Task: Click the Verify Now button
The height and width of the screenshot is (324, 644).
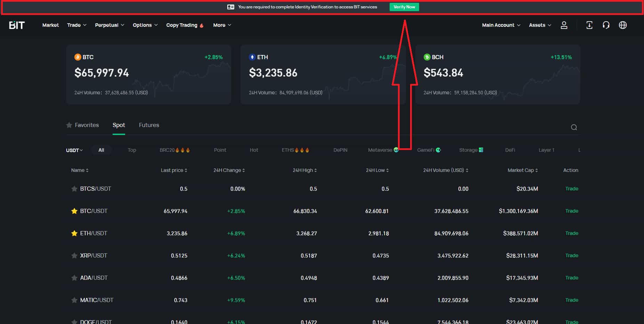Action: click(x=404, y=7)
